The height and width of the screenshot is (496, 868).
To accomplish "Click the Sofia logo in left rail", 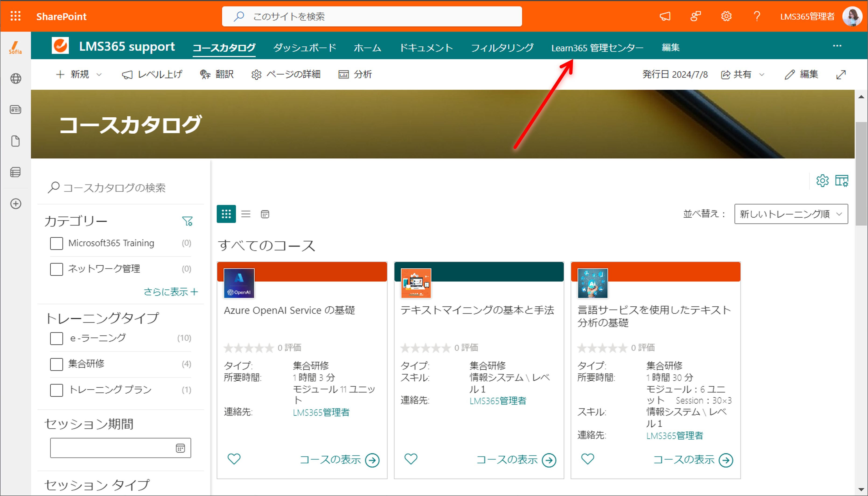I will [15, 47].
